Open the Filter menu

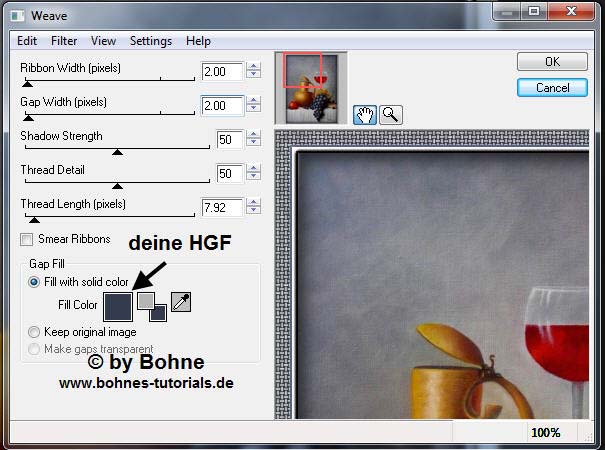[64, 41]
